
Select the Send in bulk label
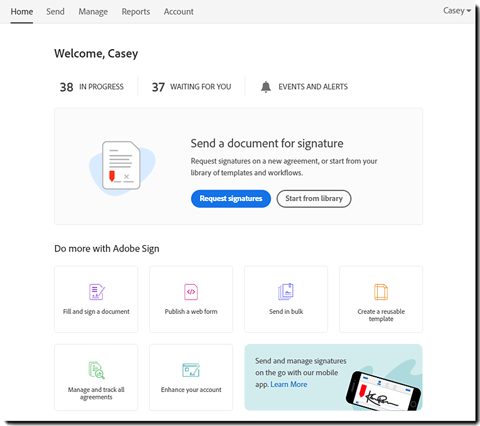286,312
